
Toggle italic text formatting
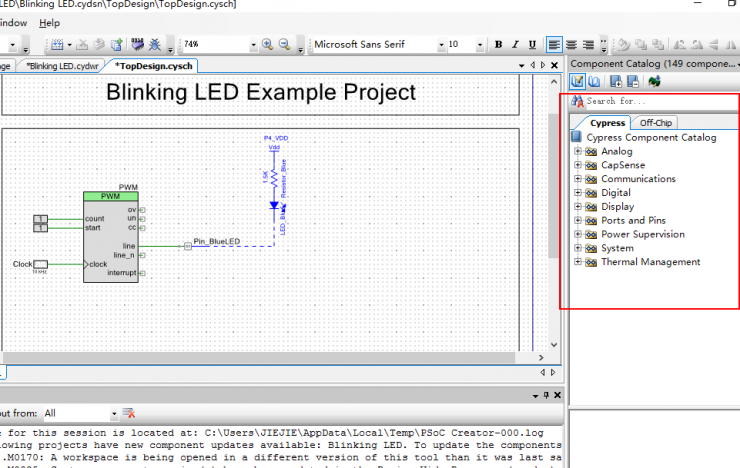click(x=515, y=45)
